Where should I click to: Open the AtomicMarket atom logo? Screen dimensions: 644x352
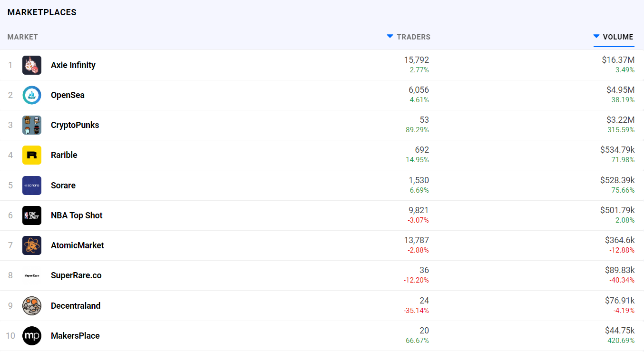coord(32,245)
